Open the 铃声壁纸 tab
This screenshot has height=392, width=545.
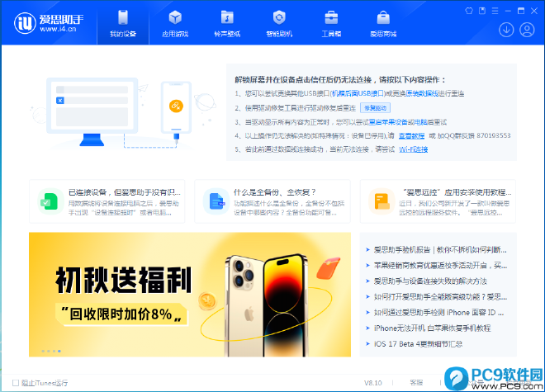click(x=227, y=23)
